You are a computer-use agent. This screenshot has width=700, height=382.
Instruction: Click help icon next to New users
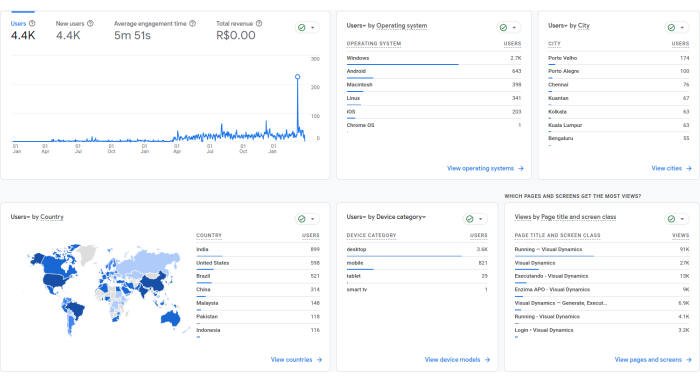tap(90, 24)
